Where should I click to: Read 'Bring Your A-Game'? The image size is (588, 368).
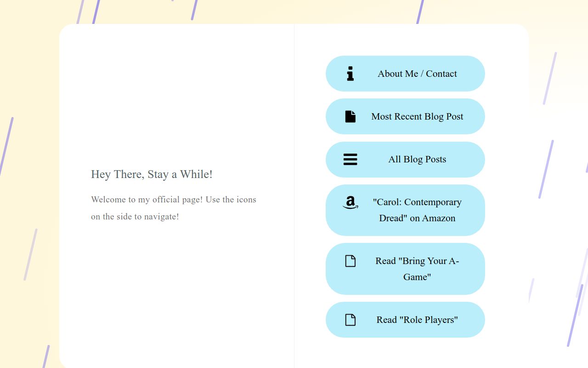pos(405,269)
